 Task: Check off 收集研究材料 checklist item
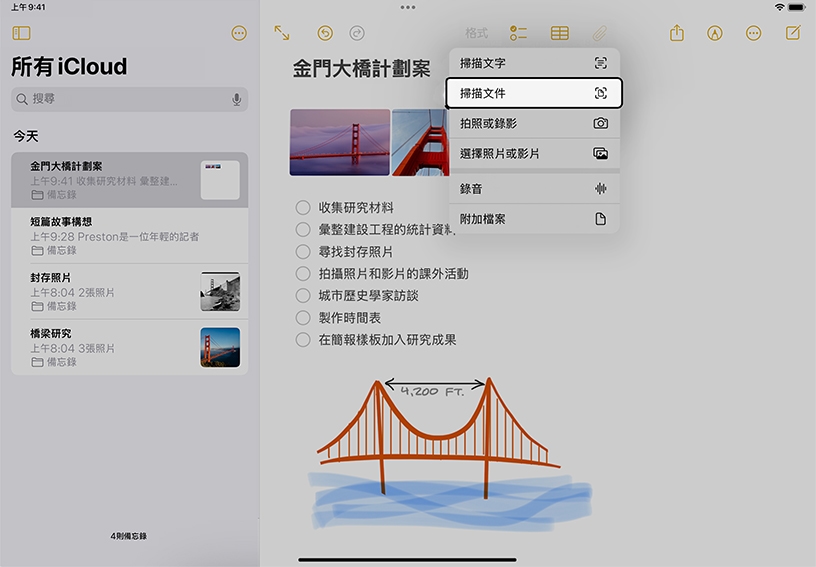[x=303, y=208]
